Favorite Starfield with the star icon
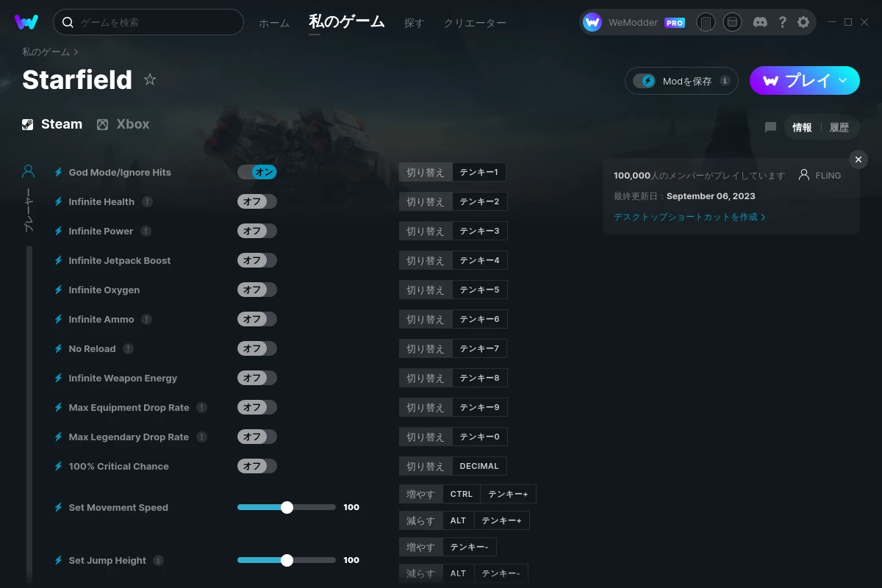The height and width of the screenshot is (588, 882). (x=150, y=79)
